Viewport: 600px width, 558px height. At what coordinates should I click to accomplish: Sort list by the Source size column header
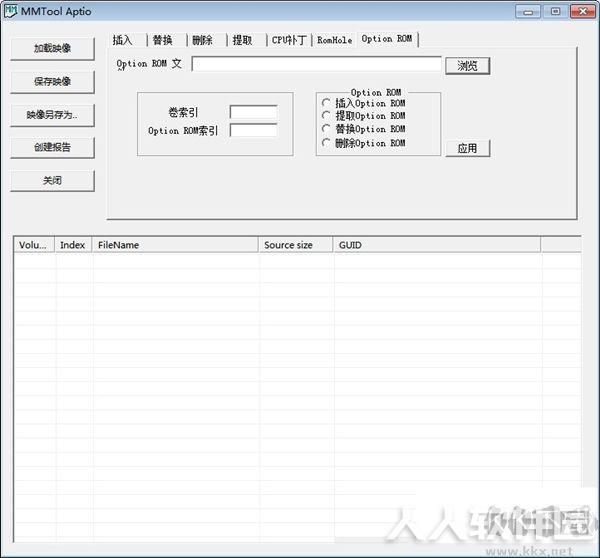(295, 245)
